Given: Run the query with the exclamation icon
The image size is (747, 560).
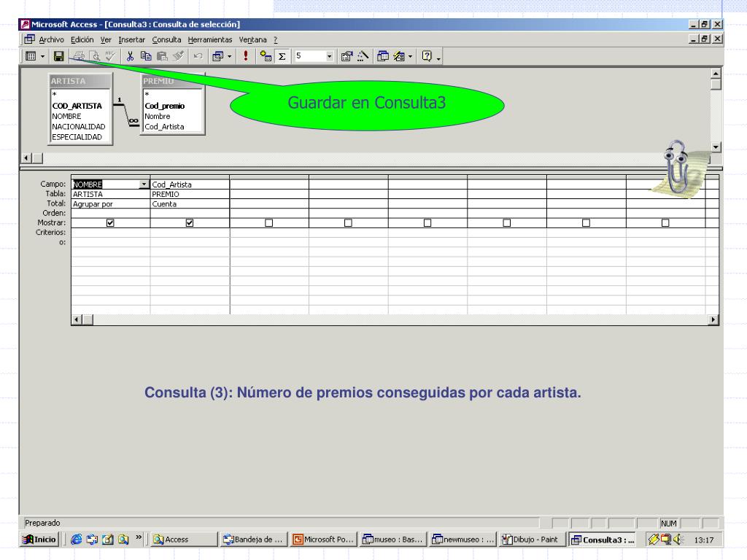Looking at the screenshot, I should [246, 56].
